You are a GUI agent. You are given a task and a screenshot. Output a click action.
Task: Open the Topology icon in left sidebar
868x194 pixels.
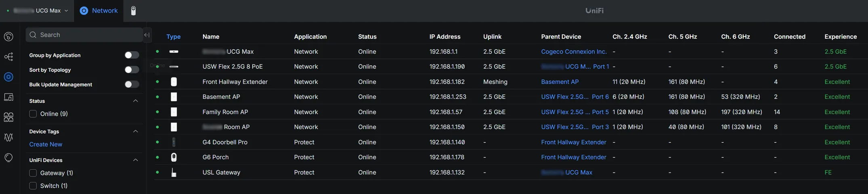click(8, 57)
